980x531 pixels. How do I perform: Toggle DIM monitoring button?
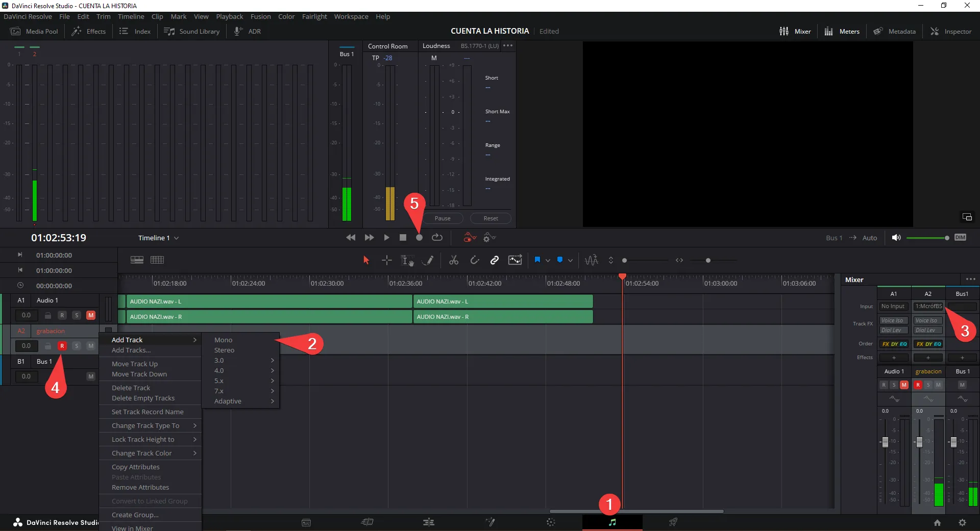(960, 238)
